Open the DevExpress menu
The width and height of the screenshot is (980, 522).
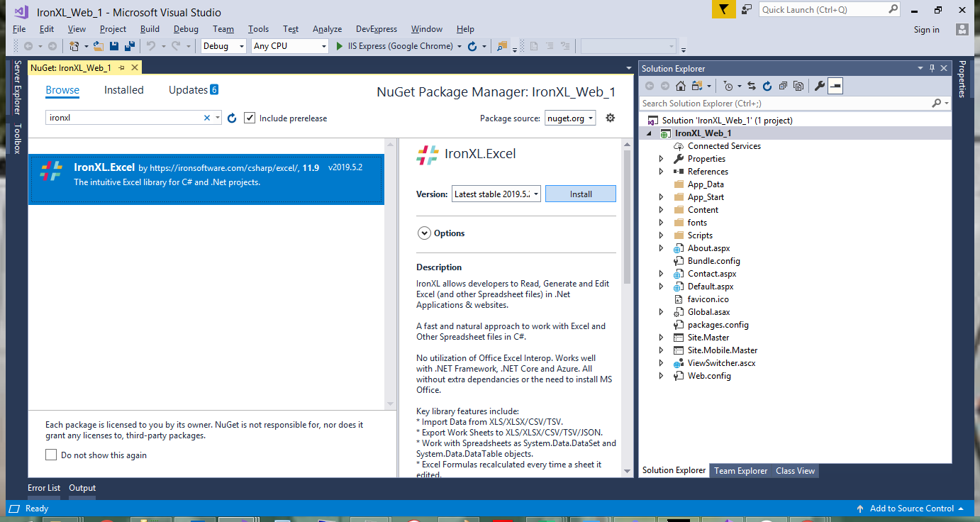pyautogui.click(x=376, y=29)
